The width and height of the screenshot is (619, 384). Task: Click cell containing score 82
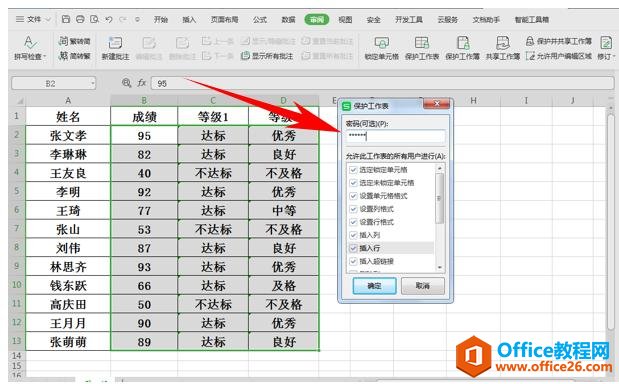pyautogui.click(x=144, y=154)
